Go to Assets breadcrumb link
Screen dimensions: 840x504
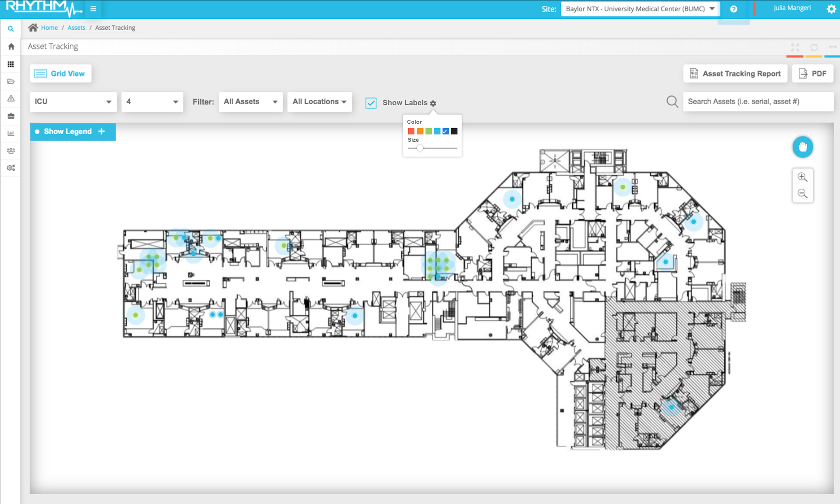coord(76,28)
